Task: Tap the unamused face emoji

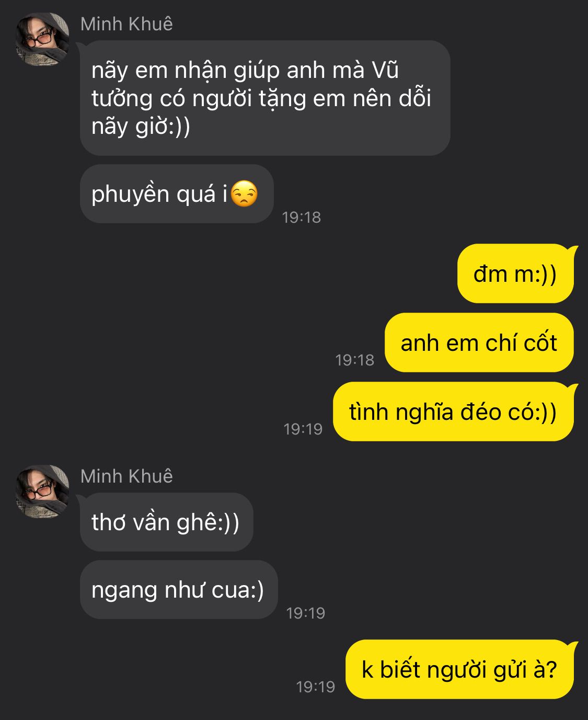Action: [244, 194]
